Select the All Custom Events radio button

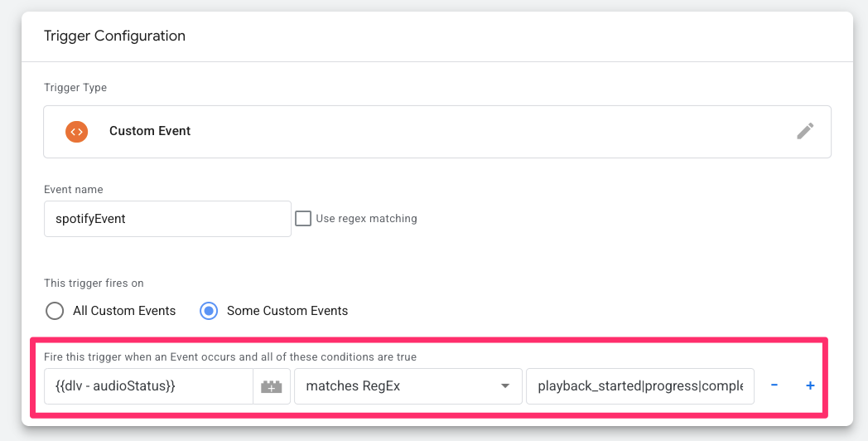[55, 311]
